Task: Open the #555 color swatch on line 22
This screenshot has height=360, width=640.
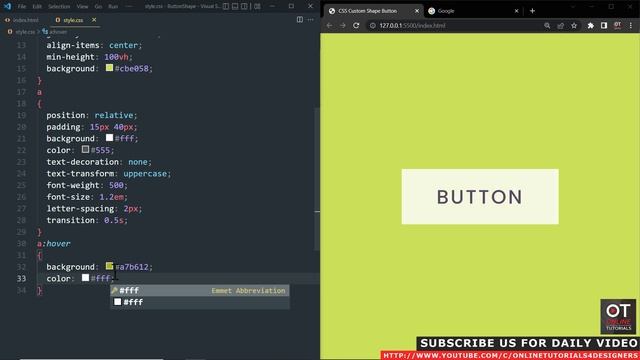Action: pyautogui.click(x=85, y=149)
